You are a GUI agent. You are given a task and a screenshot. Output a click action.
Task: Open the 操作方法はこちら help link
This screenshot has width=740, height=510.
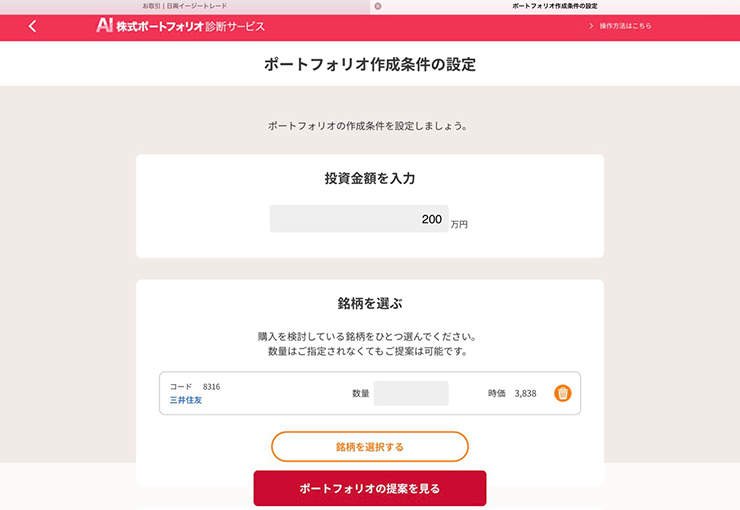point(625,26)
